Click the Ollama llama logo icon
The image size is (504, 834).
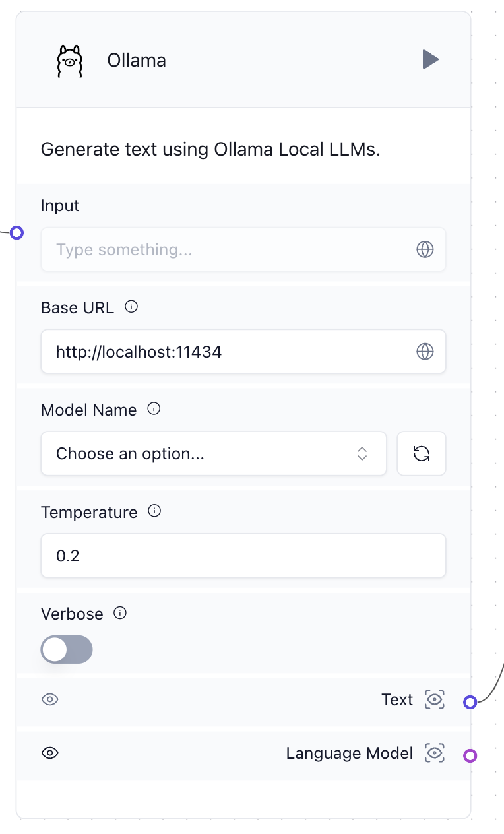coord(70,61)
